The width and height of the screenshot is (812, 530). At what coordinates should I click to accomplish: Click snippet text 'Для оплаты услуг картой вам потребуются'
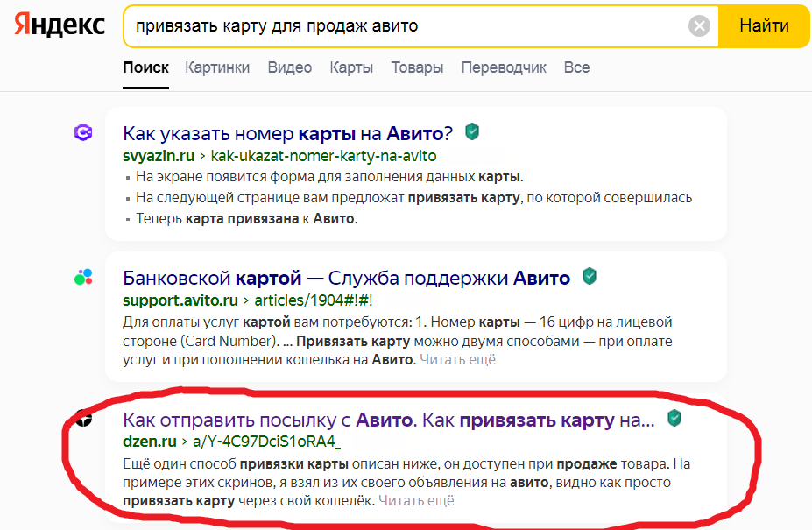click(267, 322)
